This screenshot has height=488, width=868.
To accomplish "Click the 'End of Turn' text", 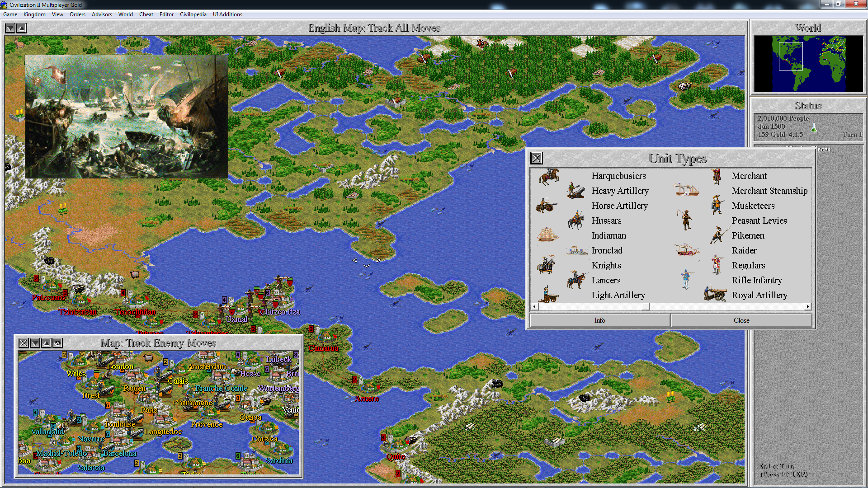I will [777, 466].
